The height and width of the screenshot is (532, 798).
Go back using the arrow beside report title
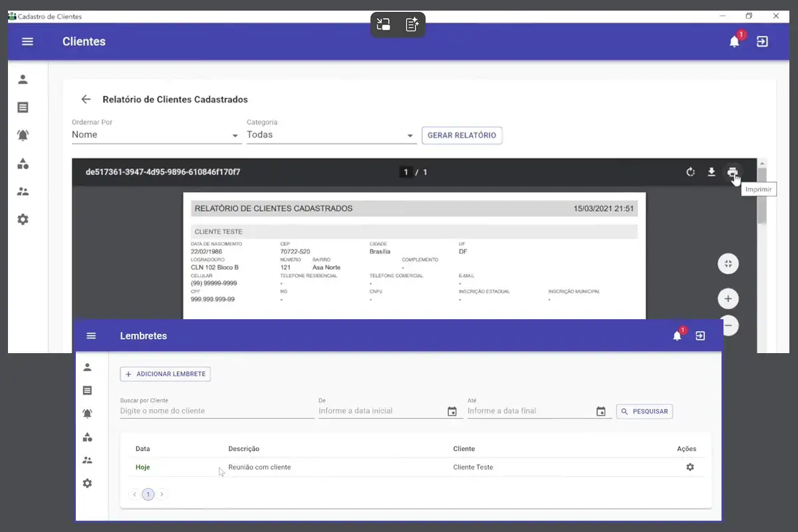[86, 99]
